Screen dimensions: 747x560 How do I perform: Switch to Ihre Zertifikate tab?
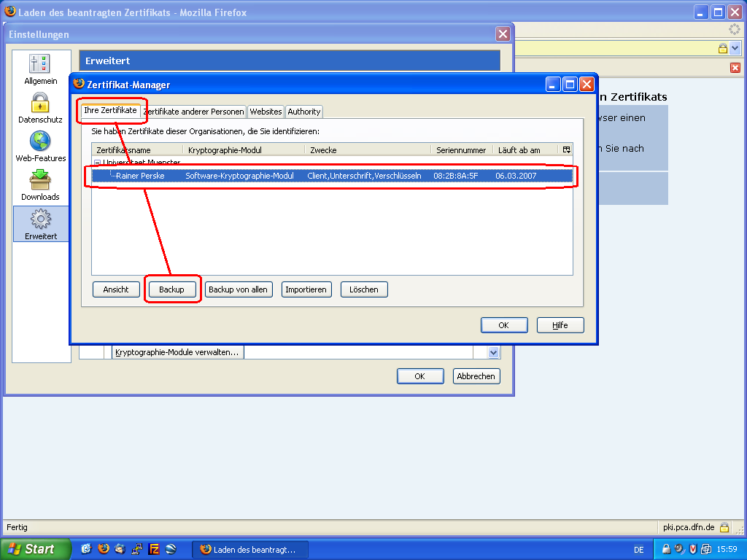[x=111, y=110]
